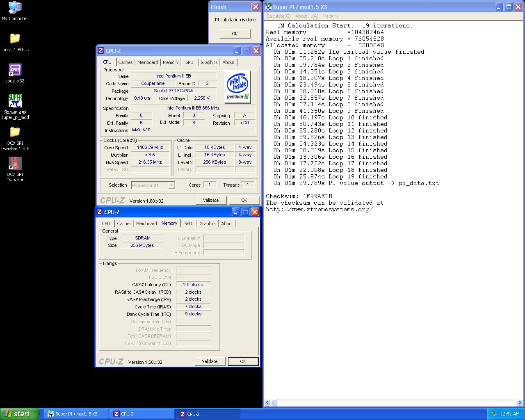Screen dimensions: 525x420
Task: Close the upper CPU-Z window
Action: point(256,51)
